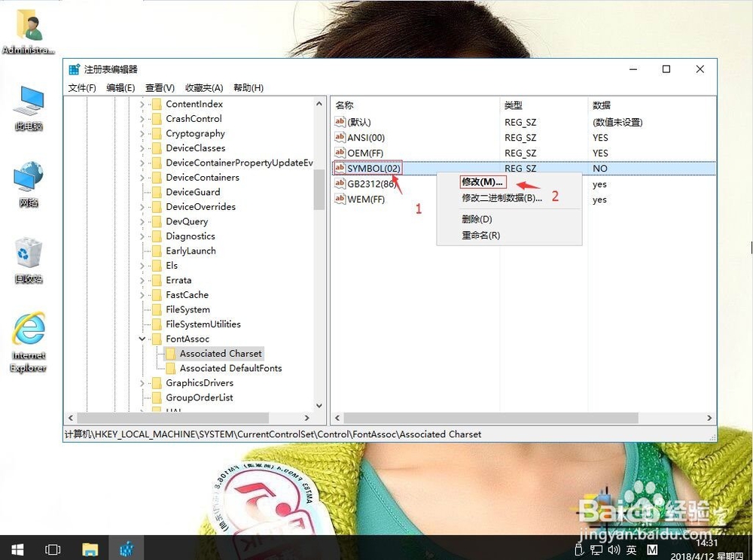Open the Administrator desktop folder icon

[x=29, y=26]
